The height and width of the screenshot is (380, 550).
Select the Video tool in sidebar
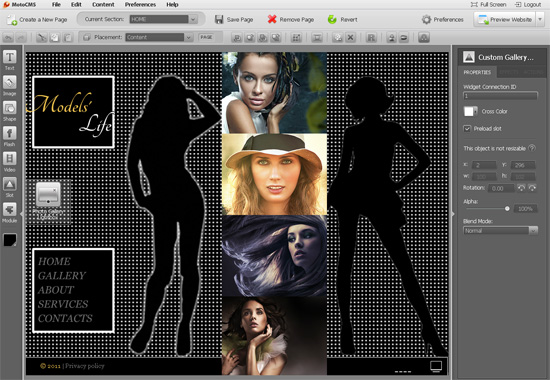(9, 161)
